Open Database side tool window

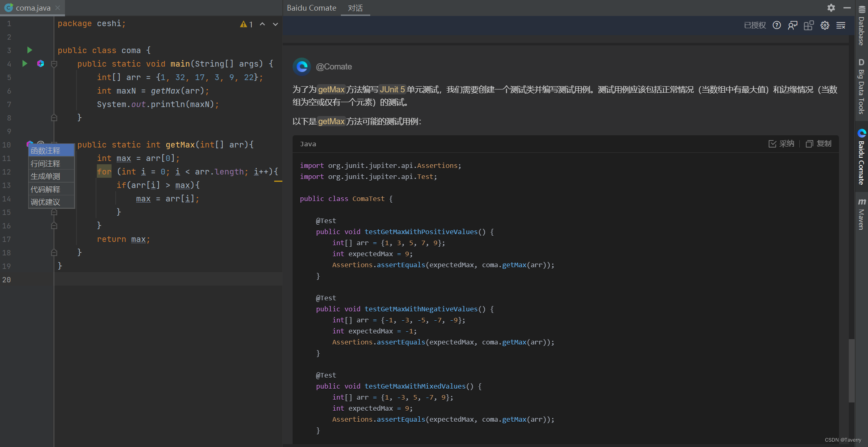point(861,25)
